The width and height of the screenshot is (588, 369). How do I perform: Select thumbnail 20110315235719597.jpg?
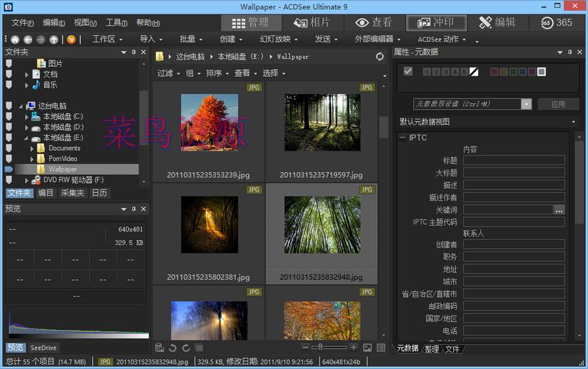click(322, 132)
